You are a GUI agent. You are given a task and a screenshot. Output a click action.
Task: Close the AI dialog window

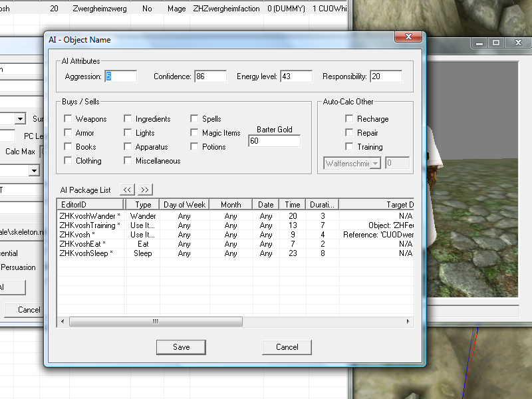point(407,38)
